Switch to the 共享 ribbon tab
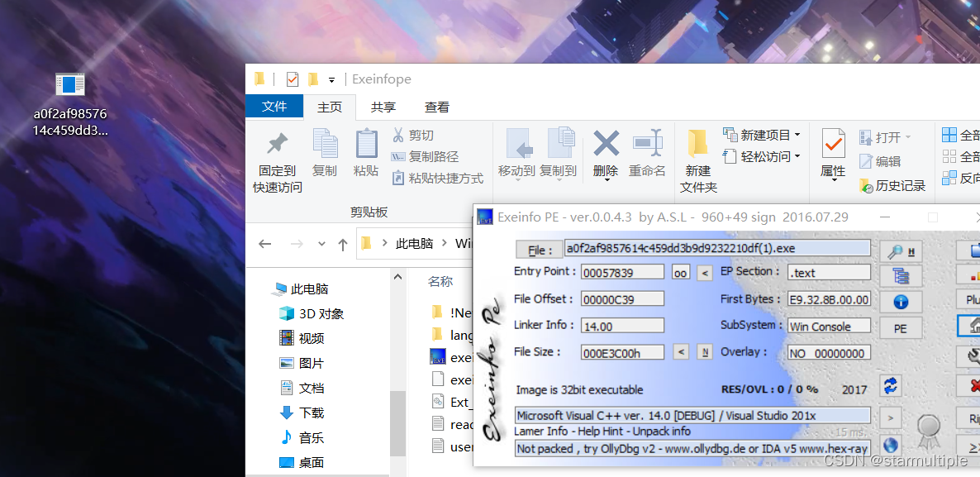The height and width of the screenshot is (477, 980). coord(383,107)
